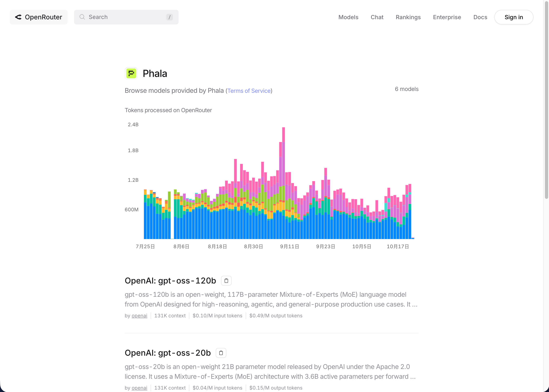Click the slash shortcut key badge
This screenshot has width=549, height=392.
pyautogui.click(x=170, y=17)
